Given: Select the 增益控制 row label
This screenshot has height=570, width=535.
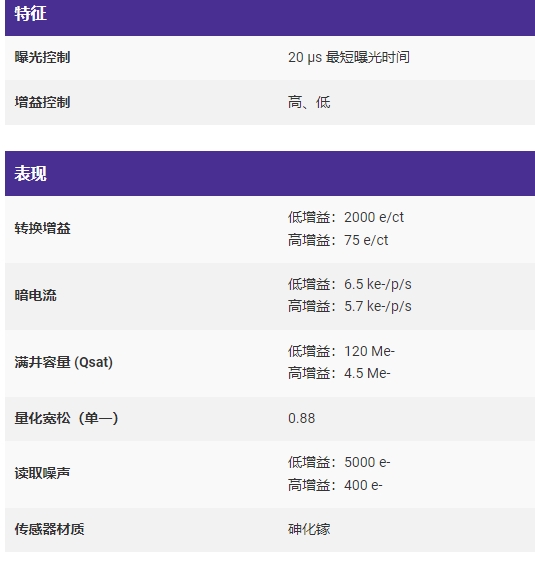Looking at the screenshot, I should tap(42, 102).
